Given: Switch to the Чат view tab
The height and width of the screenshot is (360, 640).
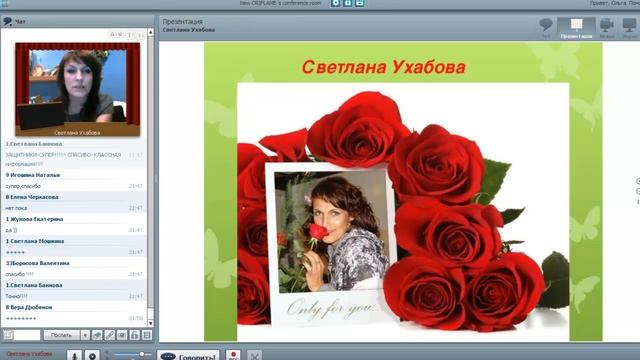Looking at the screenshot, I should pos(546,28).
